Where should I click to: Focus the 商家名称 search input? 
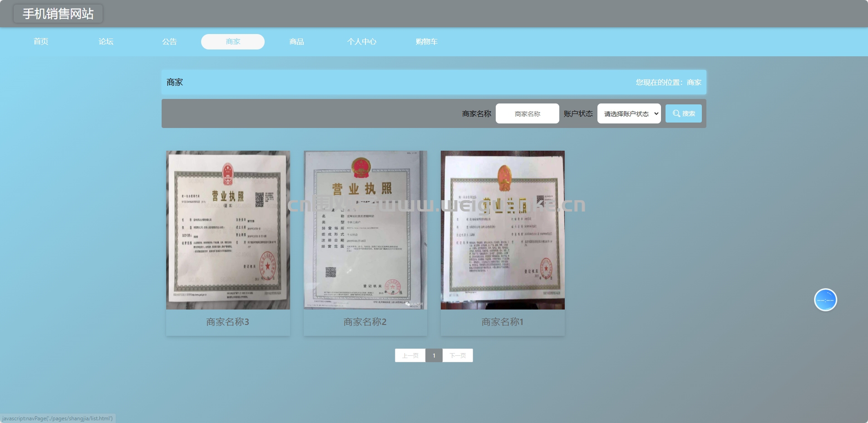coord(527,113)
